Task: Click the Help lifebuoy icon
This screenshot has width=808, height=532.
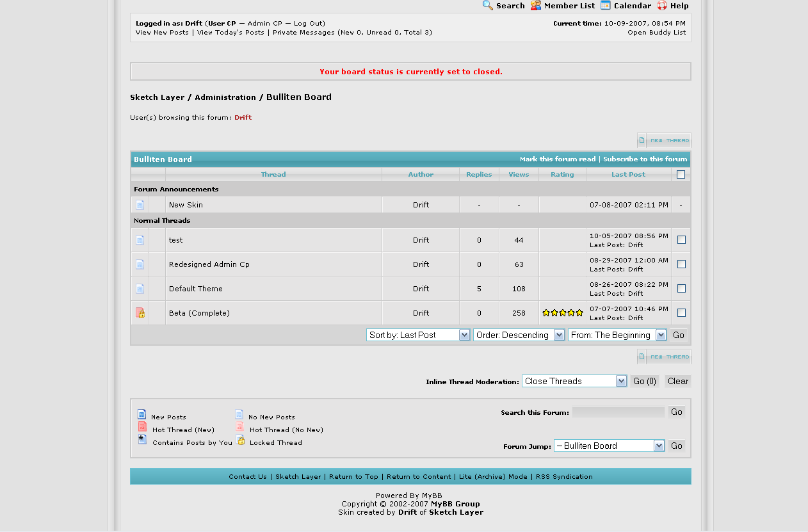Action: [662, 5]
